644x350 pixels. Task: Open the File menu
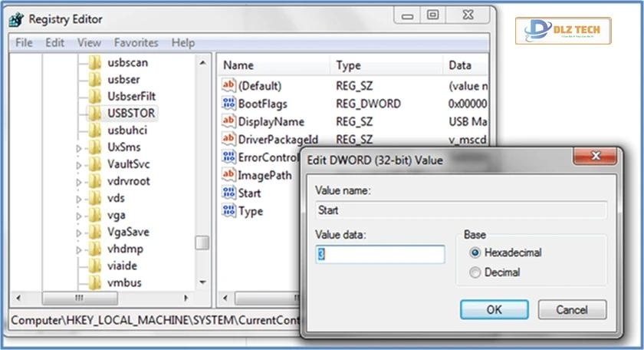pyautogui.click(x=24, y=43)
